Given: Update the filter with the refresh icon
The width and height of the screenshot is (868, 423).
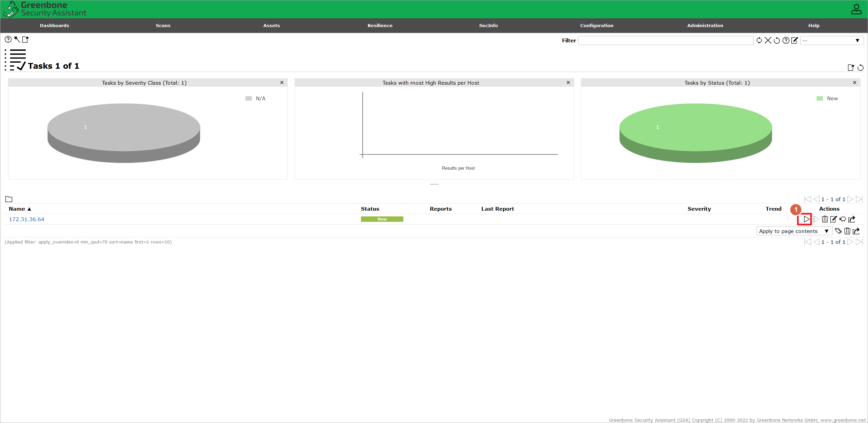Looking at the screenshot, I should click(759, 40).
